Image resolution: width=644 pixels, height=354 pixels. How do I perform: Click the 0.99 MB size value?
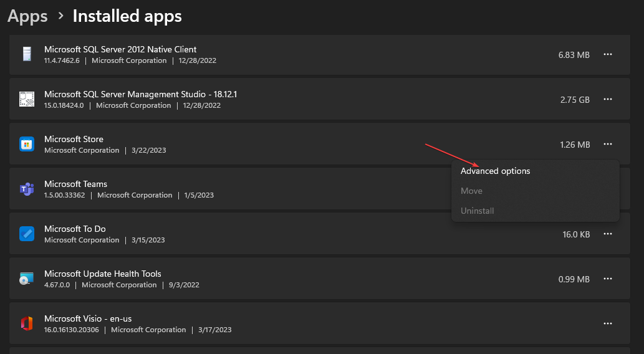574,279
